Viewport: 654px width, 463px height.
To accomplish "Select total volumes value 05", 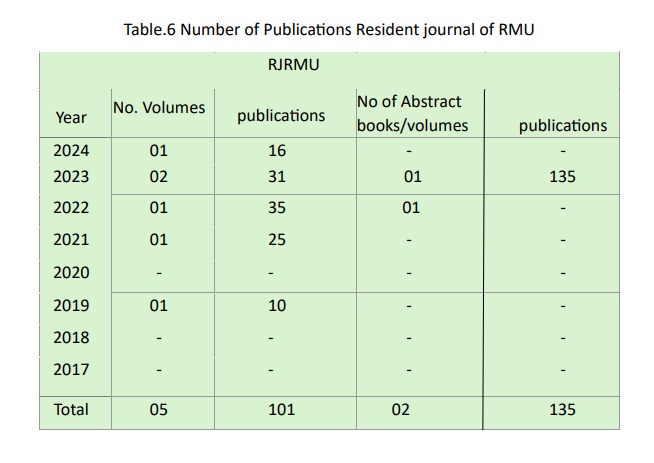I will click(159, 409).
